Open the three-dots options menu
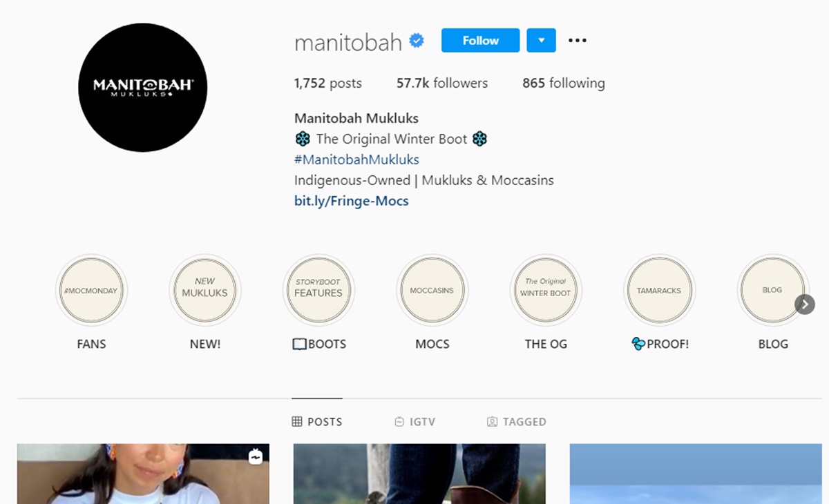Viewport: 829px width, 504px height. coord(577,41)
